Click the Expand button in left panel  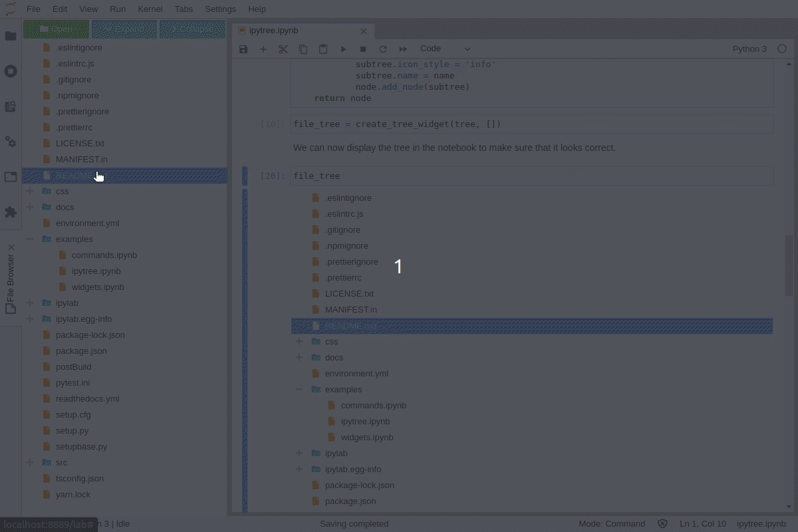coord(124,29)
